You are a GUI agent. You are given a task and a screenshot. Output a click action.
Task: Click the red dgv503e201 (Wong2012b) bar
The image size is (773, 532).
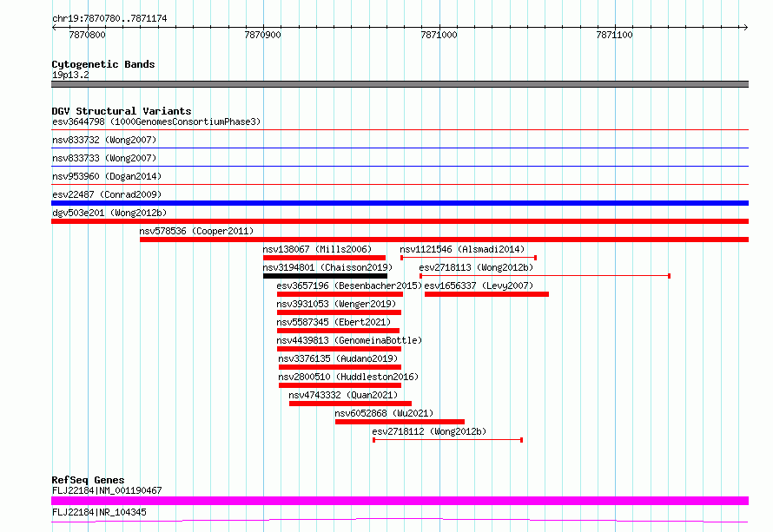400,221
